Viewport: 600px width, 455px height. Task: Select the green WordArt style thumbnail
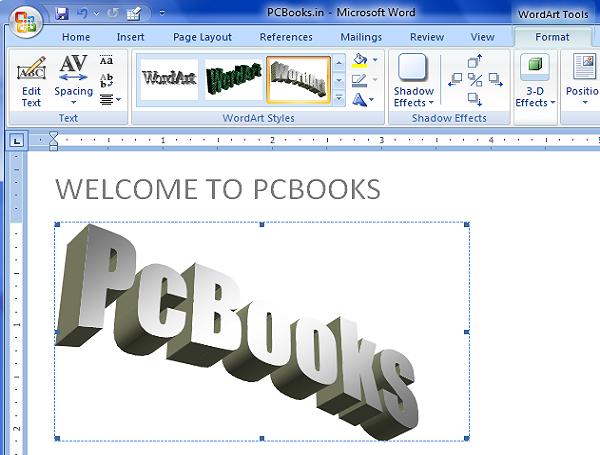coord(233,80)
